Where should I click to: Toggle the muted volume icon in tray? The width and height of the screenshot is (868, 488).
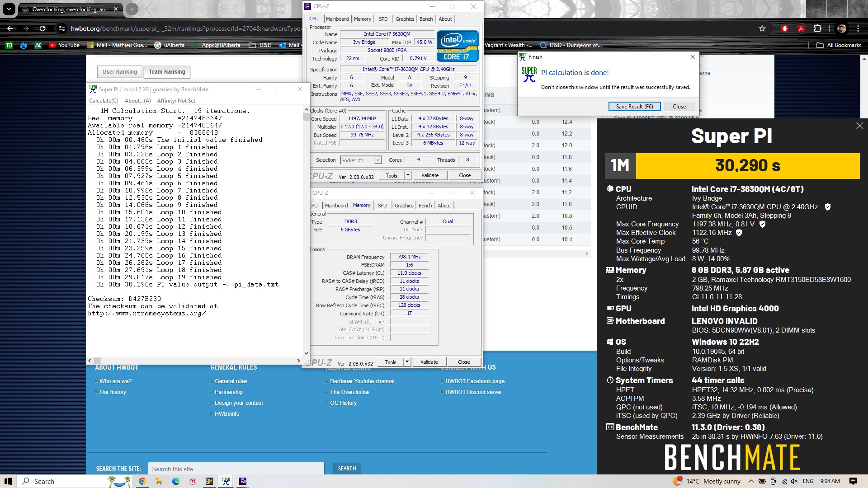794,481
